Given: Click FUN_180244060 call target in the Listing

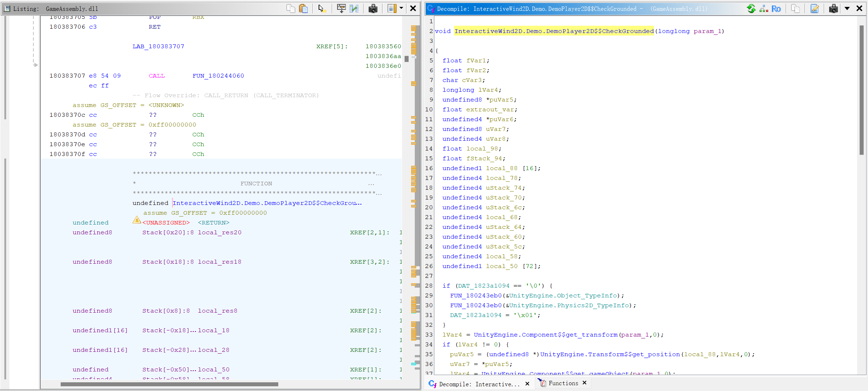Looking at the screenshot, I should click(218, 76).
